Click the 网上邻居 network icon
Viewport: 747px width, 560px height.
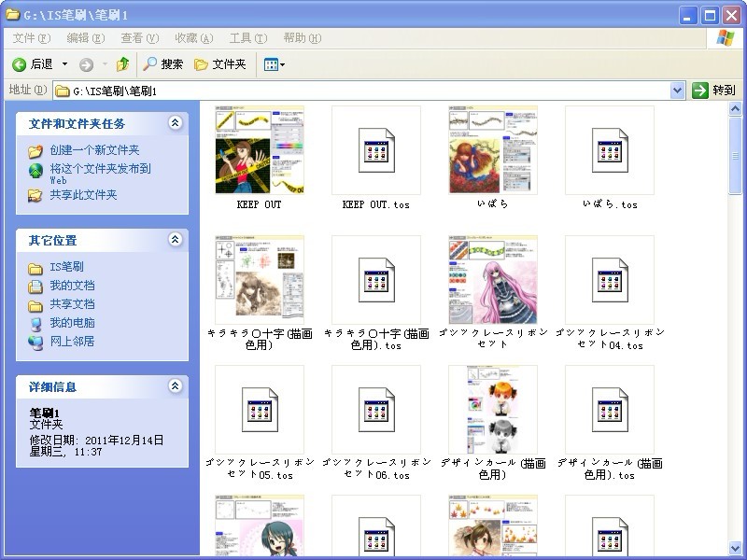tap(35, 343)
